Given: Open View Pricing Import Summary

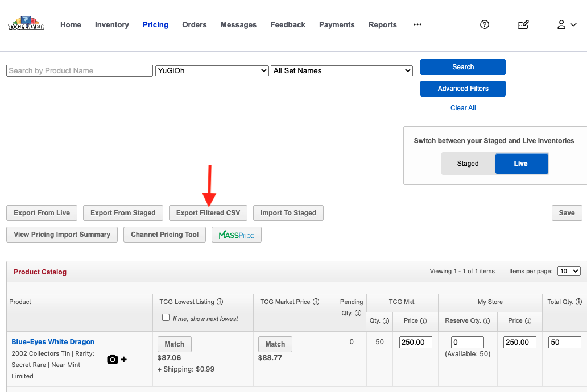Looking at the screenshot, I should pos(62,235).
